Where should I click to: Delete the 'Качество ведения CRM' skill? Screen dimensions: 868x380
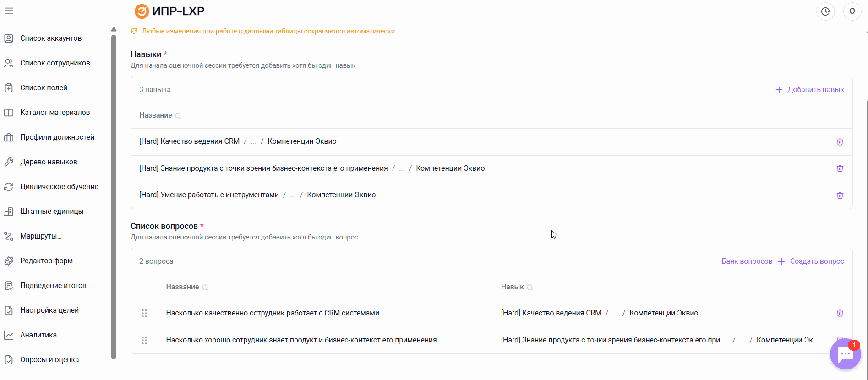pyautogui.click(x=840, y=142)
